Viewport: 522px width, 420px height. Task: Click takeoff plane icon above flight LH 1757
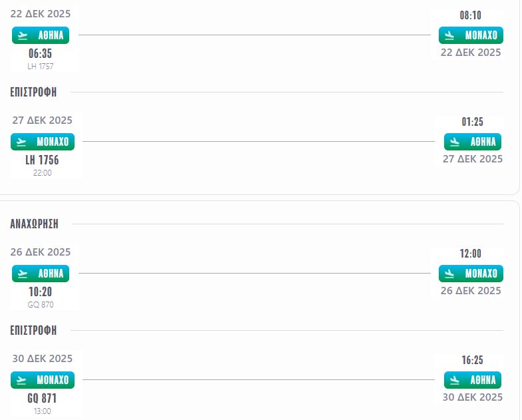click(23, 35)
